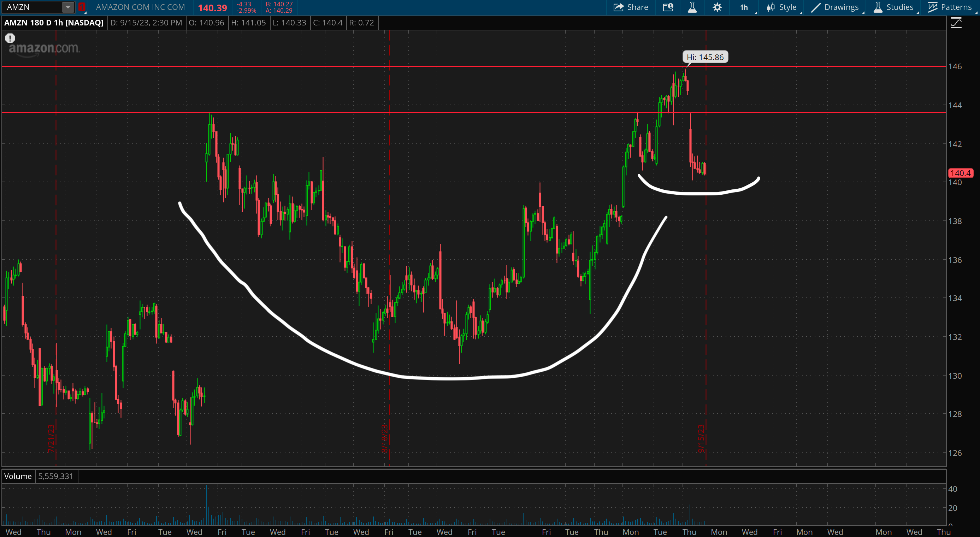
Task: Click the AMZN 180 D 1h [NASDAQ] header
Action: point(54,23)
